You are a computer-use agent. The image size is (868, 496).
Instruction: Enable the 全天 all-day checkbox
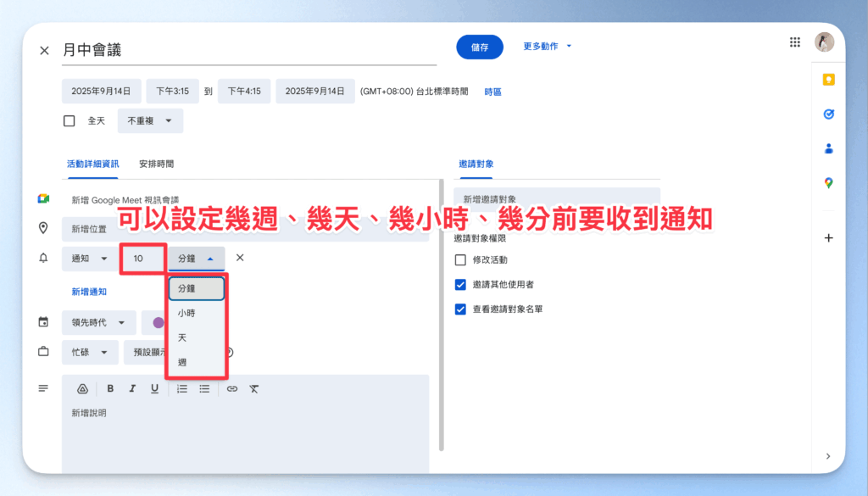[70, 121]
